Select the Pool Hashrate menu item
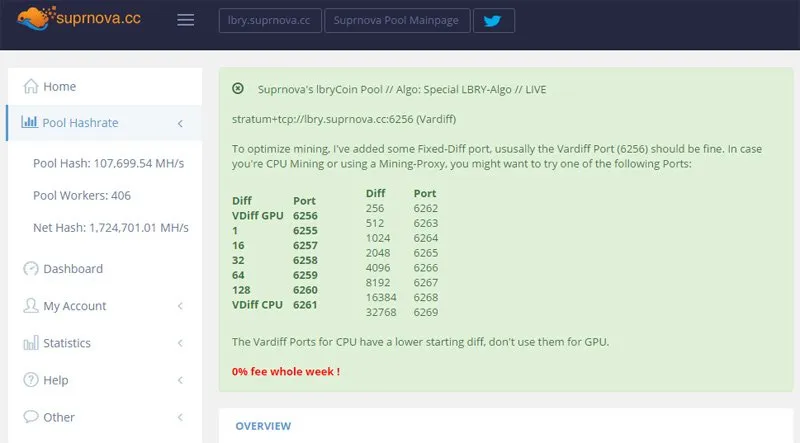800x443 pixels. pos(105,122)
